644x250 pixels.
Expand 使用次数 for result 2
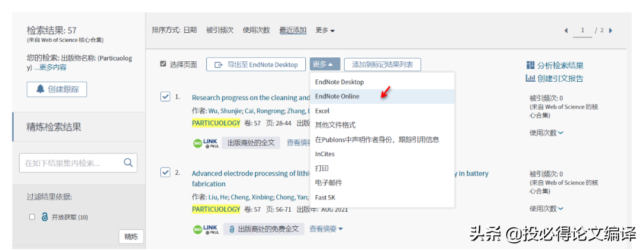click(546, 208)
